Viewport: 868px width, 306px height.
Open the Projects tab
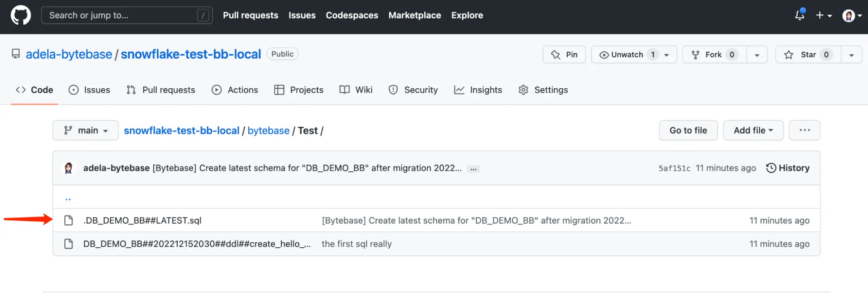point(299,90)
